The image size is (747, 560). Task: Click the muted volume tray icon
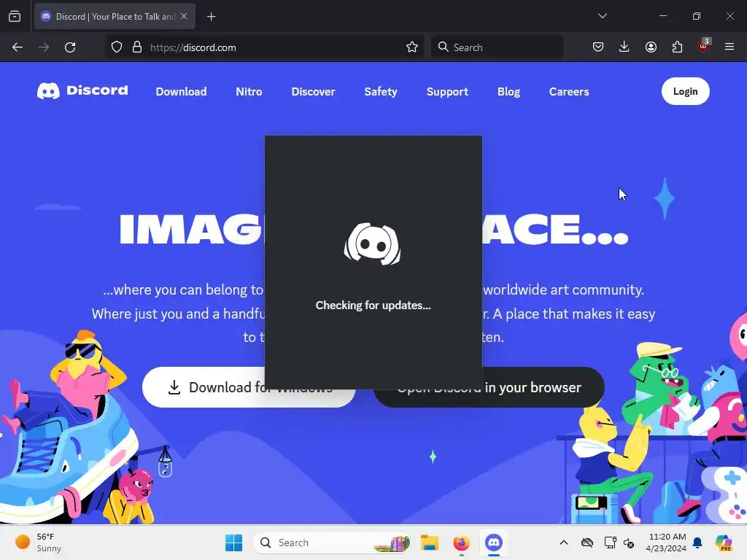(x=629, y=542)
